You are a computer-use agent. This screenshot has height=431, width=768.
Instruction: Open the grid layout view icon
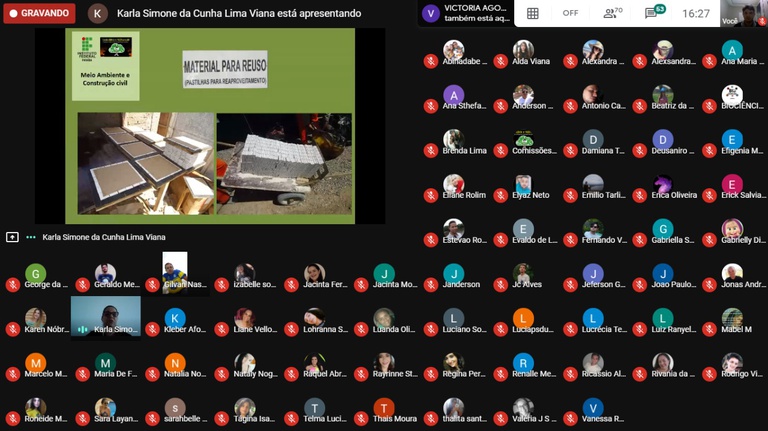click(x=533, y=13)
